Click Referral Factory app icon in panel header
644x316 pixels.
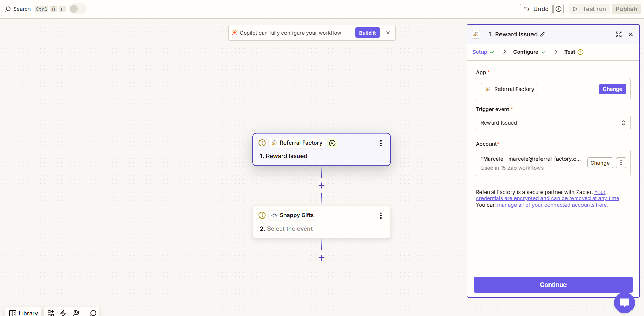click(x=476, y=34)
